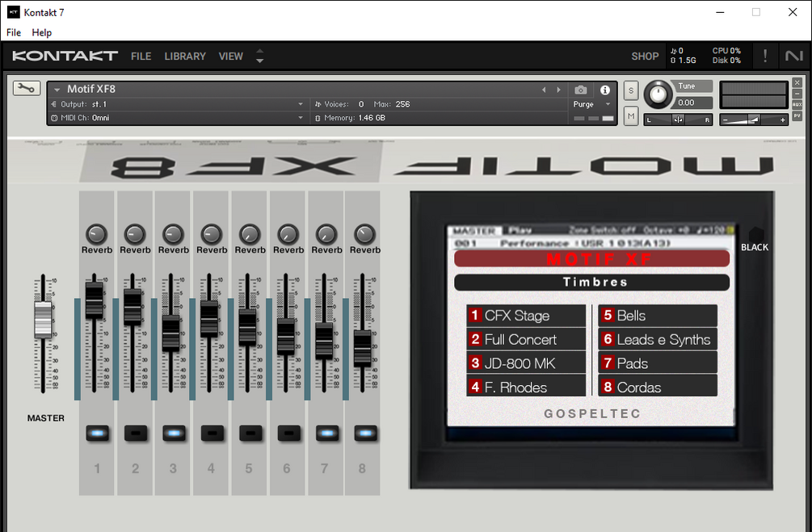Toggle channel 3 power button
This screenshot has height=532, width=812.
tap(174, 434)
